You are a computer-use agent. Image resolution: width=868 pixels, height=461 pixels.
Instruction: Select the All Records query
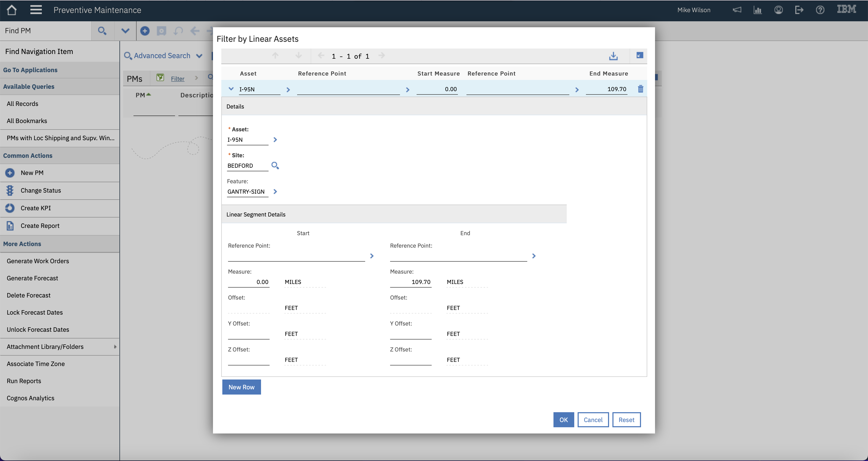tap(22, 103)
